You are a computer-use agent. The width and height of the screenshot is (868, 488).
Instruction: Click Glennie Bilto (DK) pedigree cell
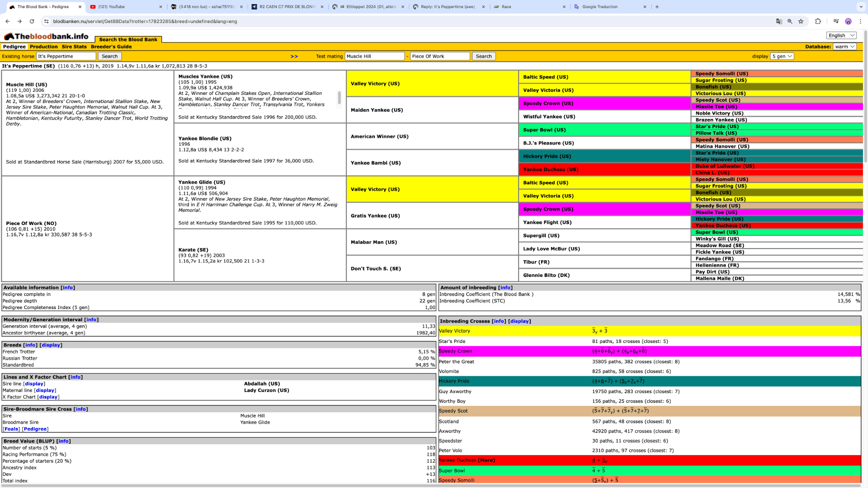(546, 275)
